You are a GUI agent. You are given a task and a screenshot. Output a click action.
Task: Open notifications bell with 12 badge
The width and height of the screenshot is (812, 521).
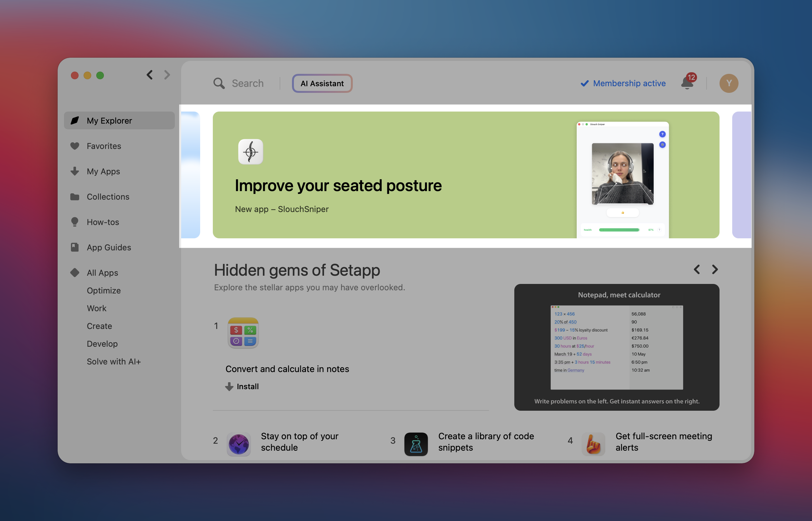click(687, 83)
